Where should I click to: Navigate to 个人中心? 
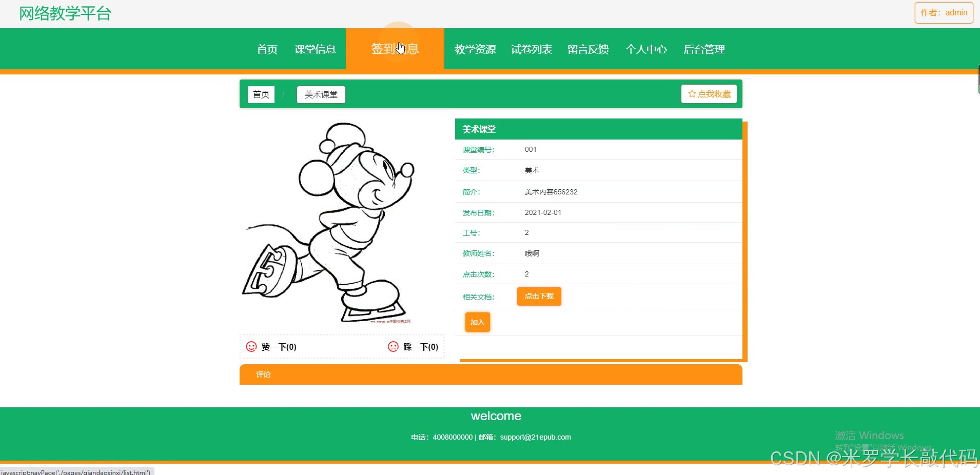click(646, 49)
